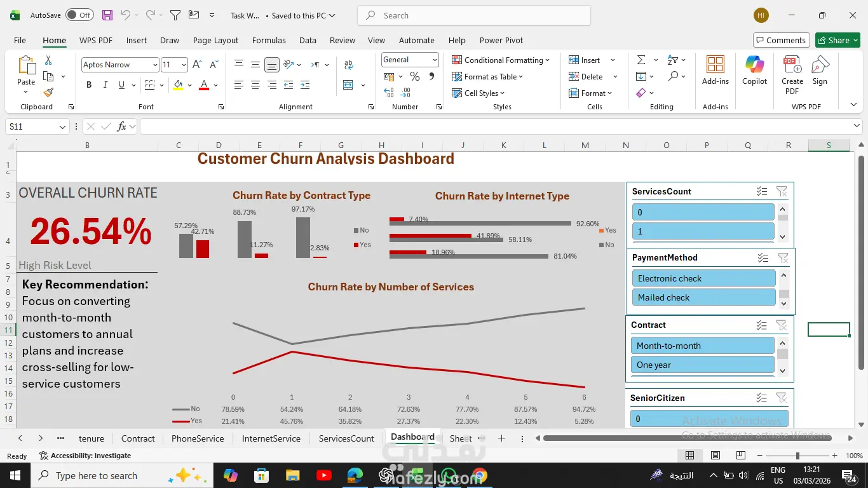Open the Power Pivot ribbon tab

point(501,40)
